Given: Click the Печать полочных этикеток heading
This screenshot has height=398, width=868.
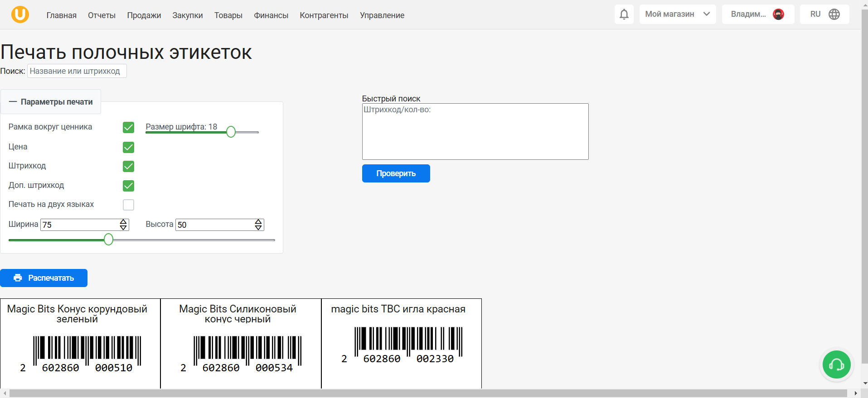Looking at the screenshot, I should click(x=126, y=52).
